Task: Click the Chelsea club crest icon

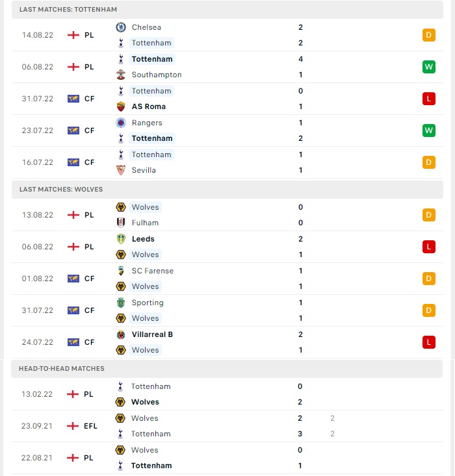Action: pyautogui.click(x=121, y=27)
